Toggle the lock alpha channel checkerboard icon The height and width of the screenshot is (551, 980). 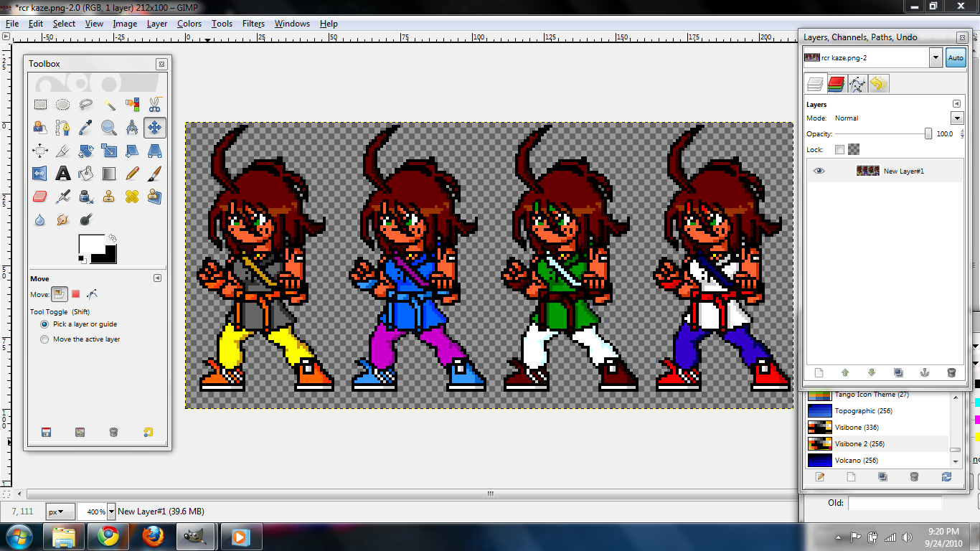coord(854,150)
